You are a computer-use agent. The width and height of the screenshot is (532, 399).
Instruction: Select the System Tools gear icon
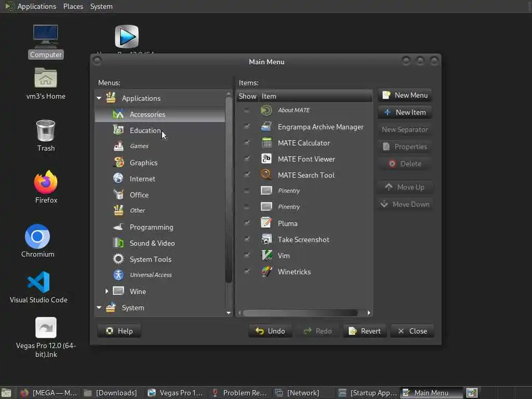tap(118, 259)
